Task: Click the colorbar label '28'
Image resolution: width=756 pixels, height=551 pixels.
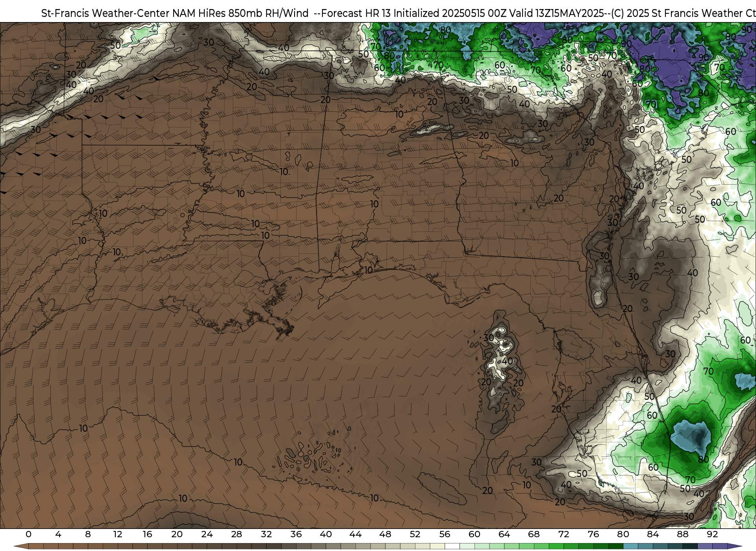Action: click(x=237, y=534)
